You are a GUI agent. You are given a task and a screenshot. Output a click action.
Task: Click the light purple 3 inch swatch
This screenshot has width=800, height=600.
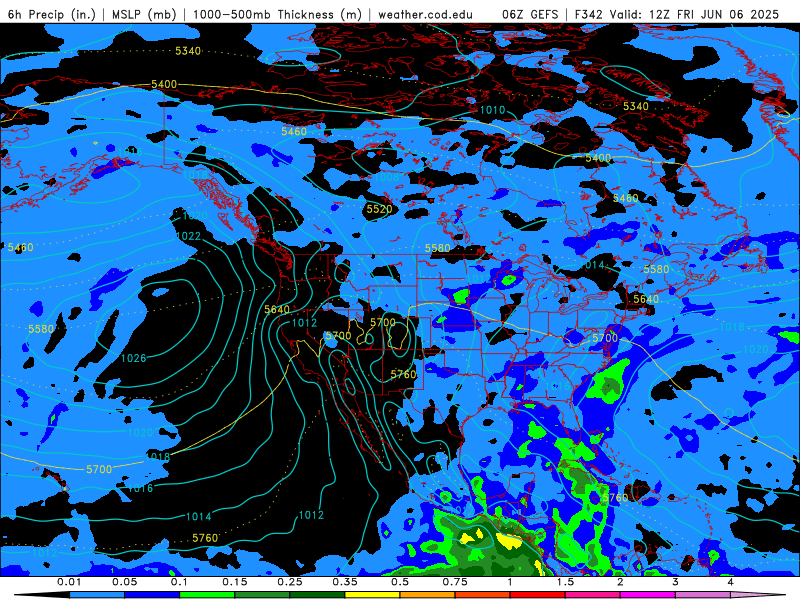(703, 595)
